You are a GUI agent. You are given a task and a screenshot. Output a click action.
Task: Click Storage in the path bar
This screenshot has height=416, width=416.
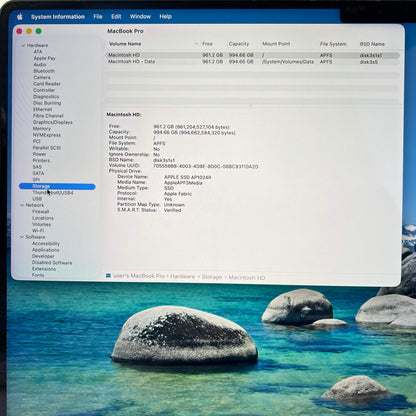[212, 277]
